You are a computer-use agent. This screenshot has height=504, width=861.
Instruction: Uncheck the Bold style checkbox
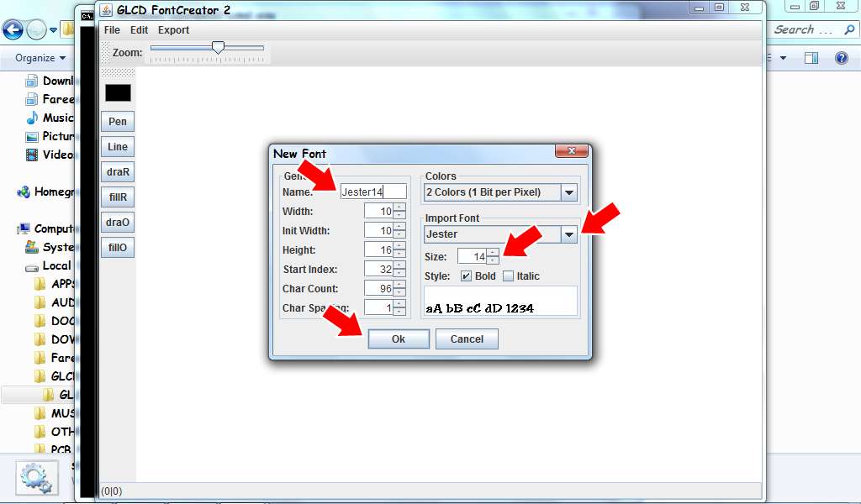pyautogui.click(x=464, y=276)
